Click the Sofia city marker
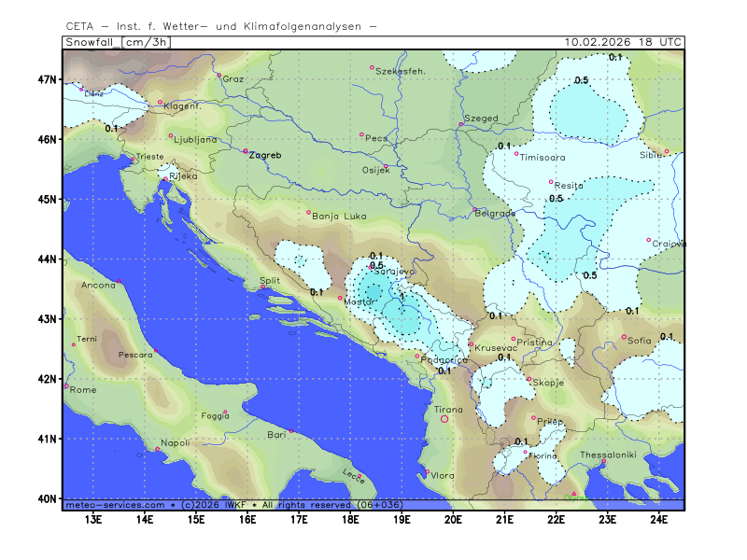 click(x=625, y=337)
